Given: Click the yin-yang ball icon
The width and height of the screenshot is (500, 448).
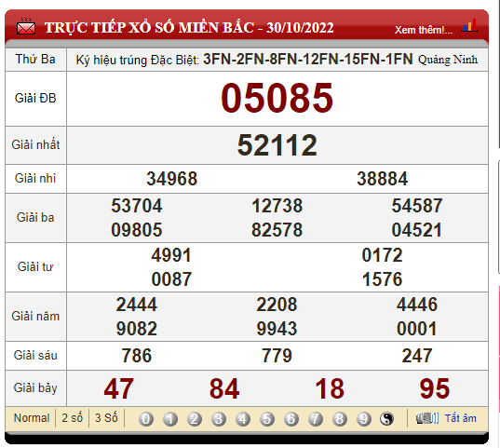Looking at the screenshot, I should click(x=386, y=418).
